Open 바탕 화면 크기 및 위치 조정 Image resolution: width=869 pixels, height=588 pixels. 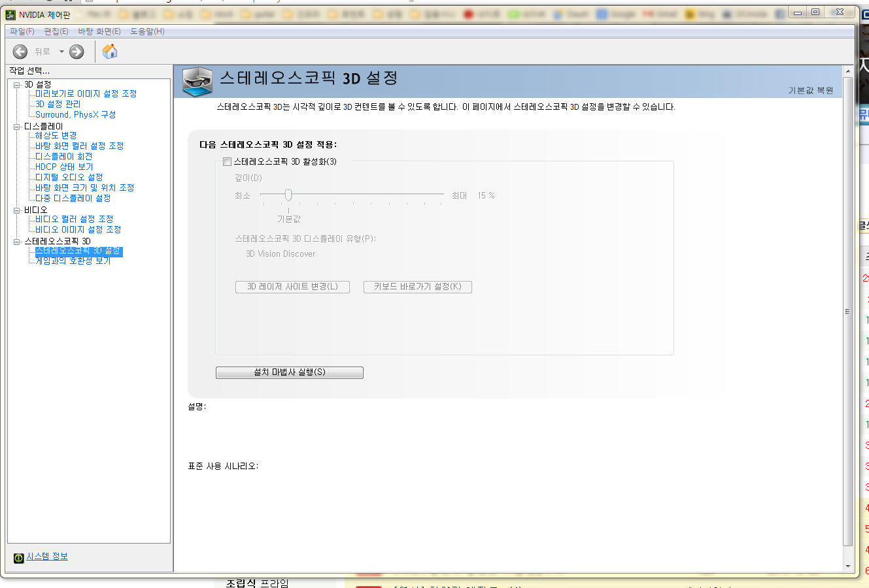(x=85, y=188)
